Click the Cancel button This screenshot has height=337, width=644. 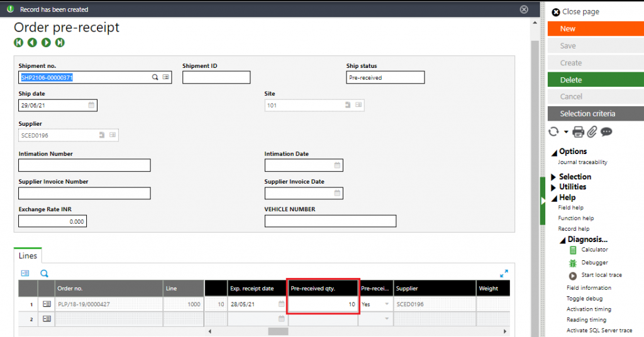[x=596, y=96]
